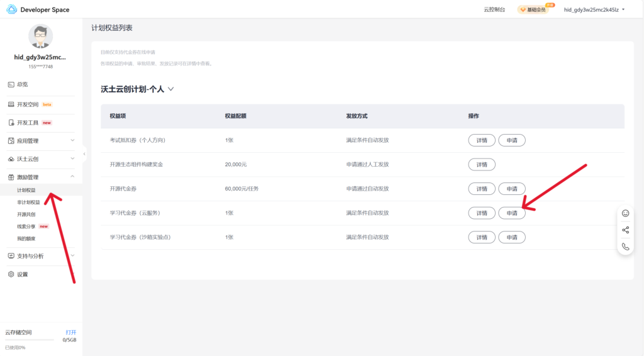The width and height of the screenshot is (644, 356).
Task: Select the 计划权益 submenu item
Action: (x=26, y=190)
